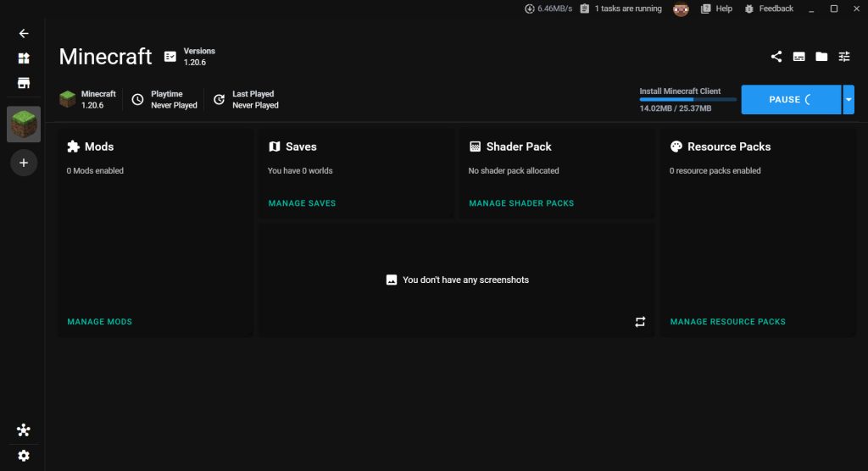Viewport: 868px width, 471px height.
Task: Open the Feedback menu item
Action: (x=769, y=8)
